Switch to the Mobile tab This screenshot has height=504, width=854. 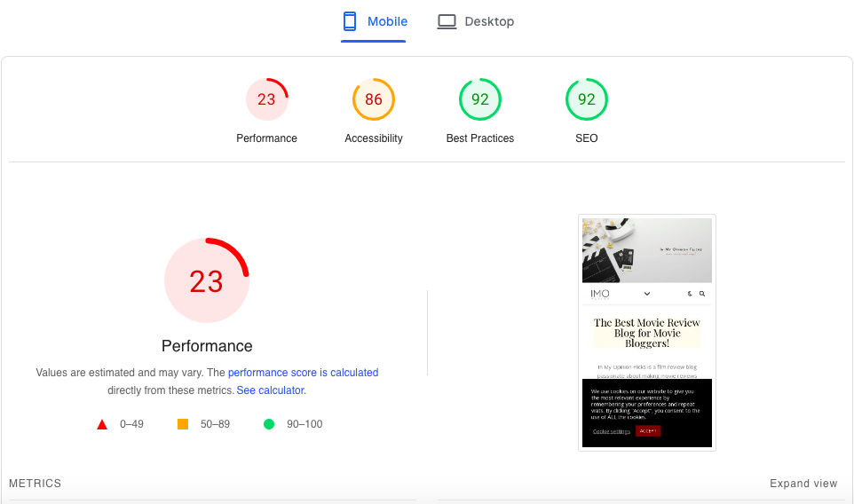point(374,22)
